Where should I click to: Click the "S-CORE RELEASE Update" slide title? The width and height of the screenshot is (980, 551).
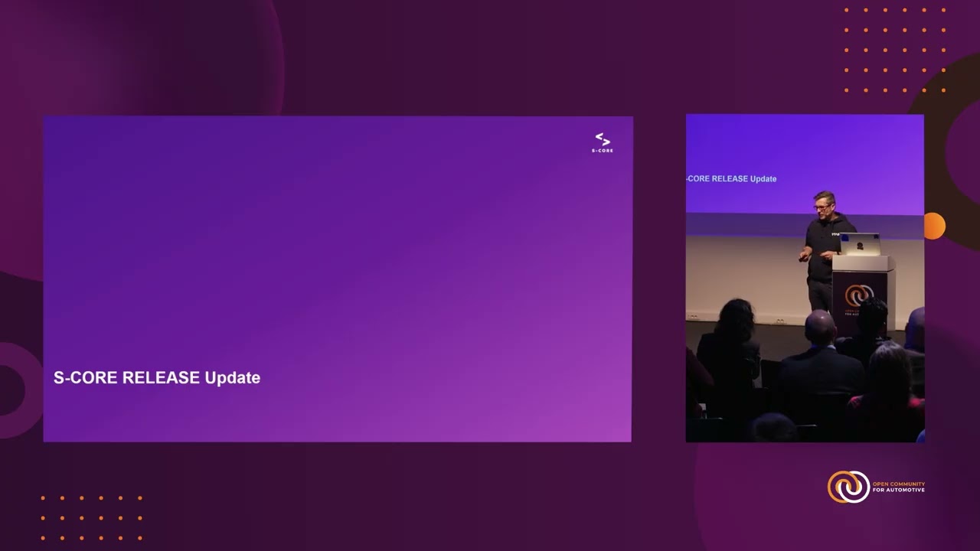tap(157, 377)
